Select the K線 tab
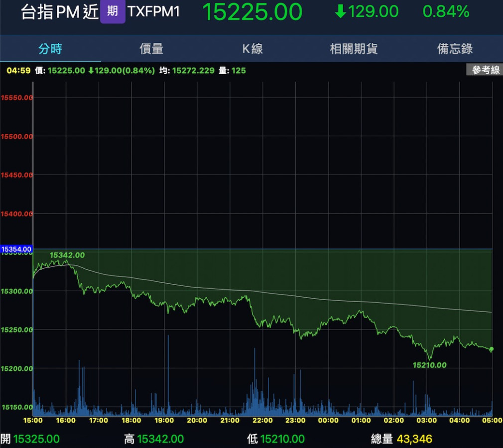 (252, 49)
